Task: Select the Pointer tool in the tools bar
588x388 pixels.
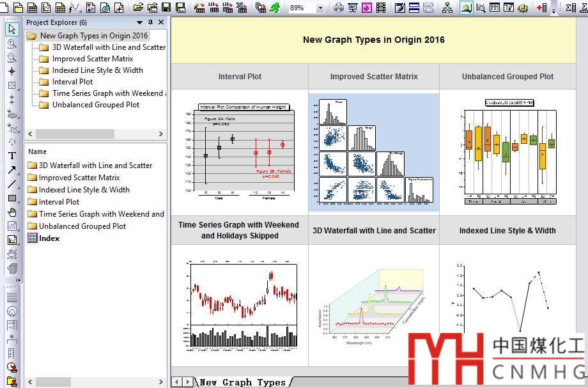Action: [x=12, y=29]
